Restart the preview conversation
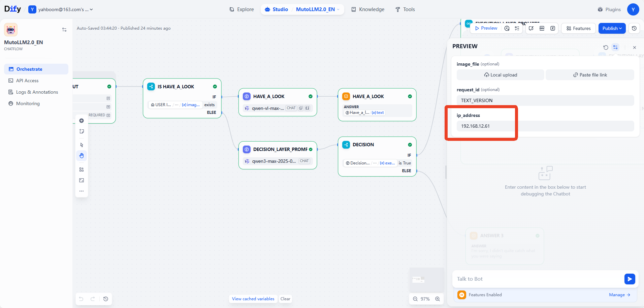644x308 pixels. [606, 48]
